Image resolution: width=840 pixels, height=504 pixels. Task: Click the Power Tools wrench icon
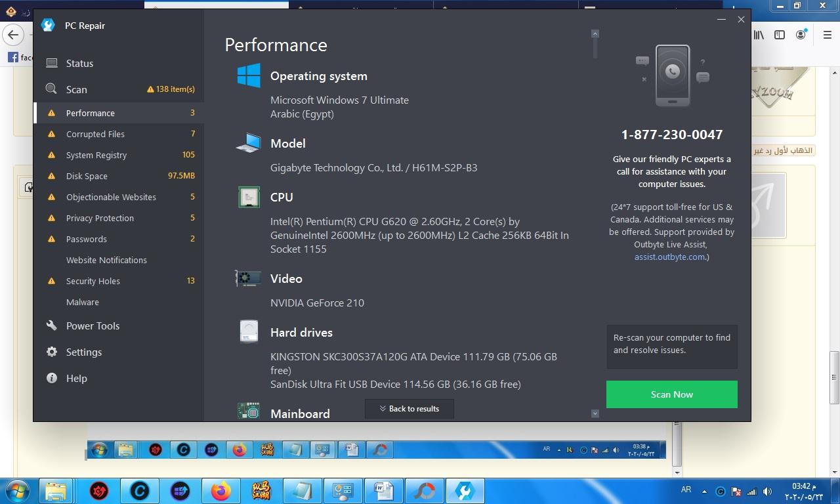coord(52,325)
